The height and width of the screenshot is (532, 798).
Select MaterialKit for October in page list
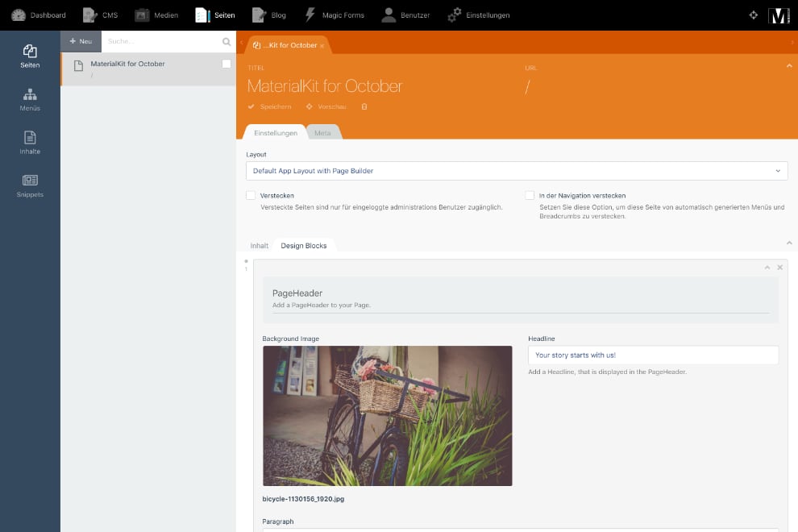(148, 69)
